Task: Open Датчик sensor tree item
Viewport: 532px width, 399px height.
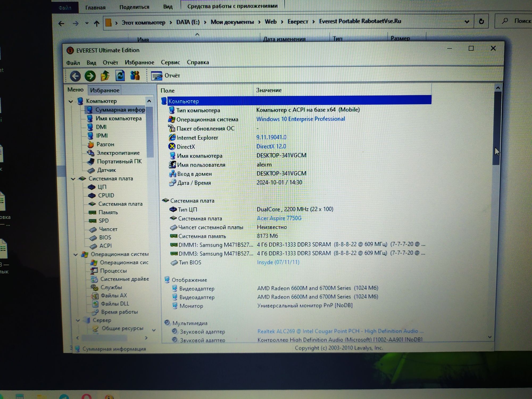Action: click(106, 170)
